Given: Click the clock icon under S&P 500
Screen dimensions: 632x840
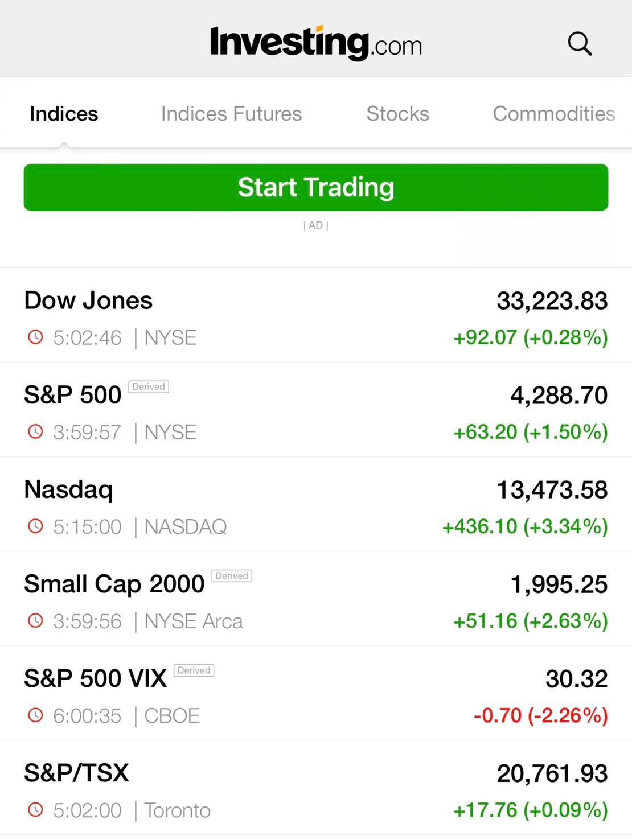Looking at the screenshot, I should [35, 432].
